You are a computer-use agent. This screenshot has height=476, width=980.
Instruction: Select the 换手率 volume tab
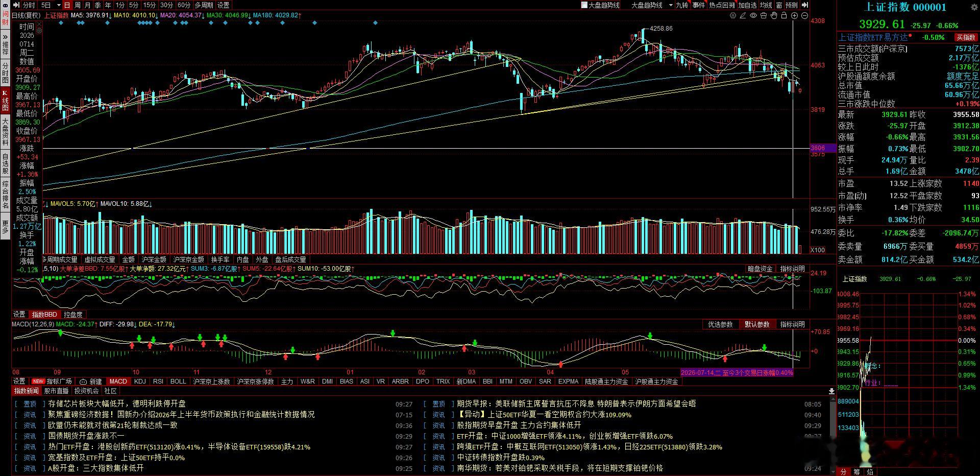pos(220,259)
